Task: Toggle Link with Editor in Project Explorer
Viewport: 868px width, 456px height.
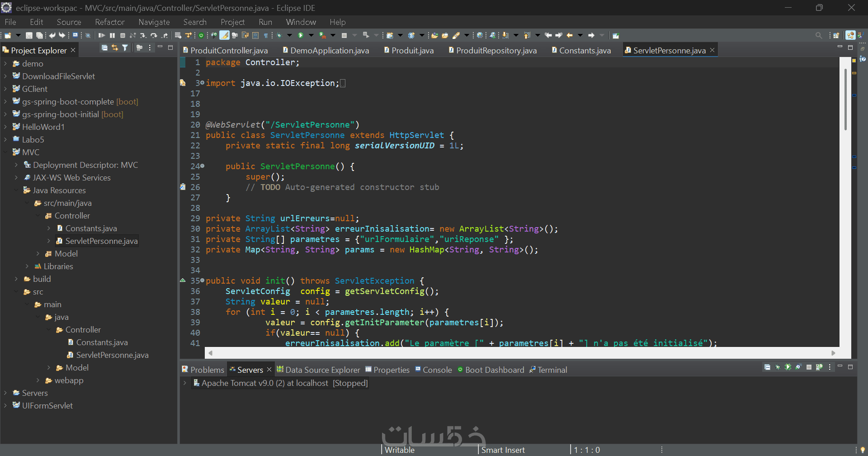Action: pos(115,48)
